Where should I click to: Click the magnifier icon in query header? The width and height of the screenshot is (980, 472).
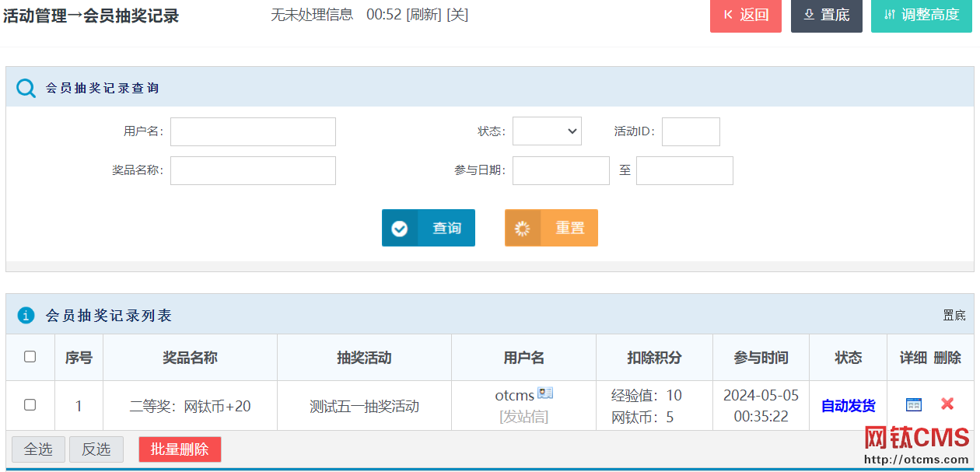pyautogui.click(x=26, y=88)
